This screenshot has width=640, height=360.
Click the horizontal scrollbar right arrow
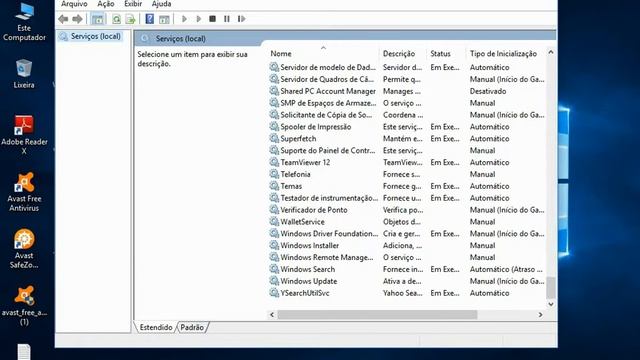point(540,315)
